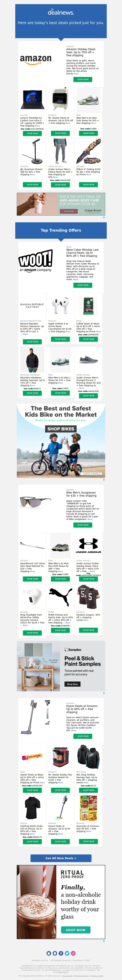Open the Android app icon in footer
This screenshot has height=980, width=122.
pos(55,953)
